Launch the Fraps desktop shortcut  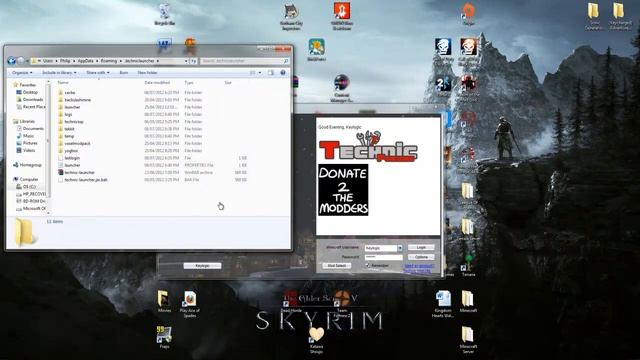(164, 336)
